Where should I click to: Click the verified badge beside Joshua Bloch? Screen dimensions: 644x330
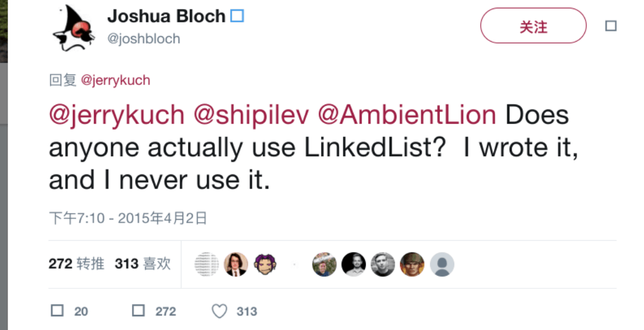(237, 16)
